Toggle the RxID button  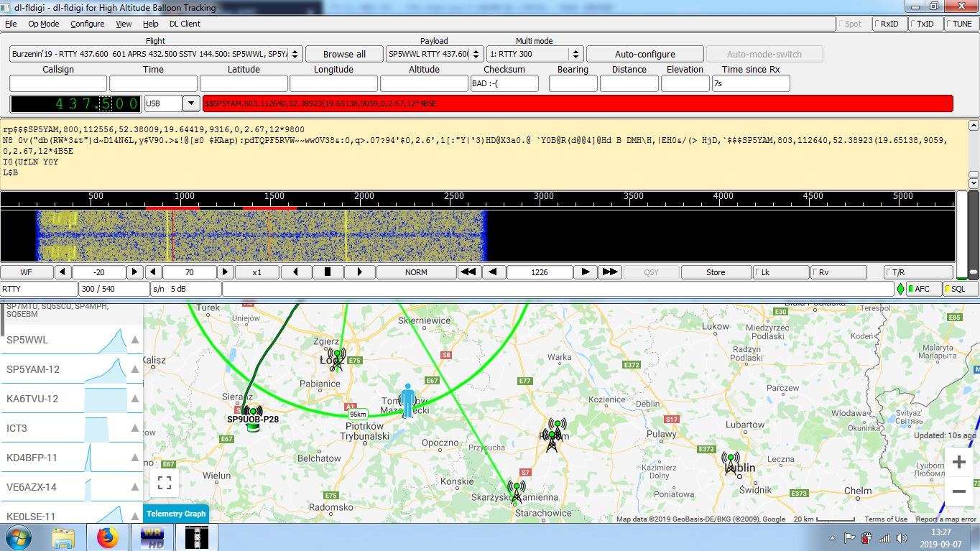pyautogui.click(x=889, y=24)
